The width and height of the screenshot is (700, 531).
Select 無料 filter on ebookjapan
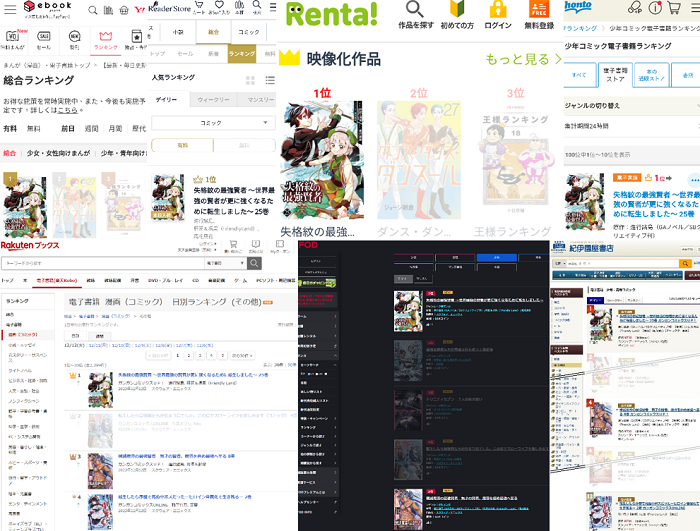tap(33, 129)
